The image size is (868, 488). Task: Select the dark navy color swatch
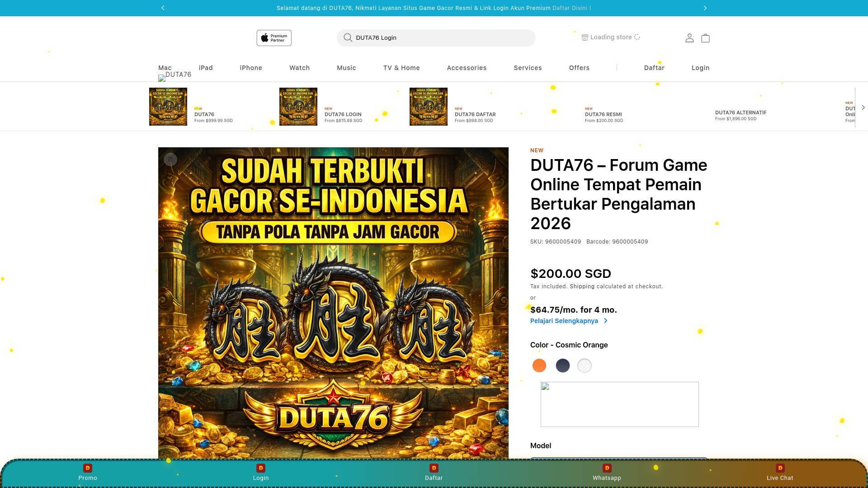[563, 366]
